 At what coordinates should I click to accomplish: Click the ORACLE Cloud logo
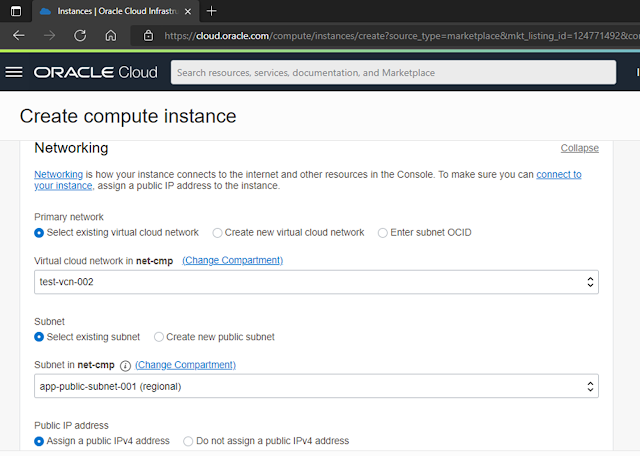(96, 72)
